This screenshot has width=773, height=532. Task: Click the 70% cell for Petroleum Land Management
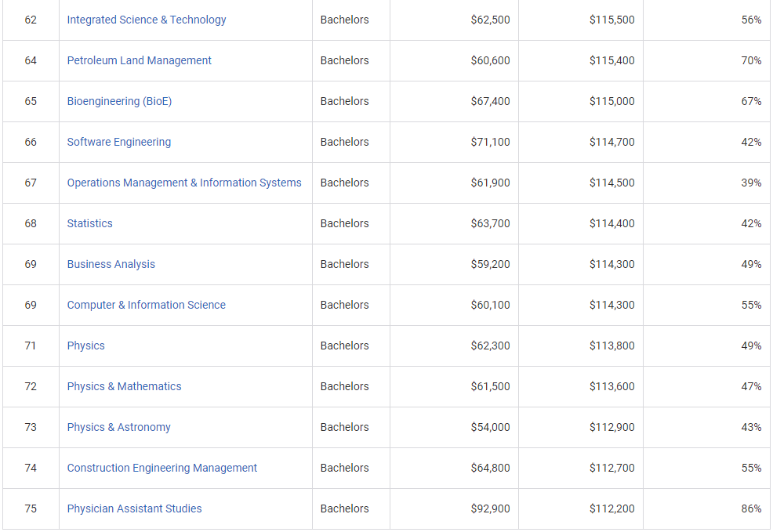point(751,60)
